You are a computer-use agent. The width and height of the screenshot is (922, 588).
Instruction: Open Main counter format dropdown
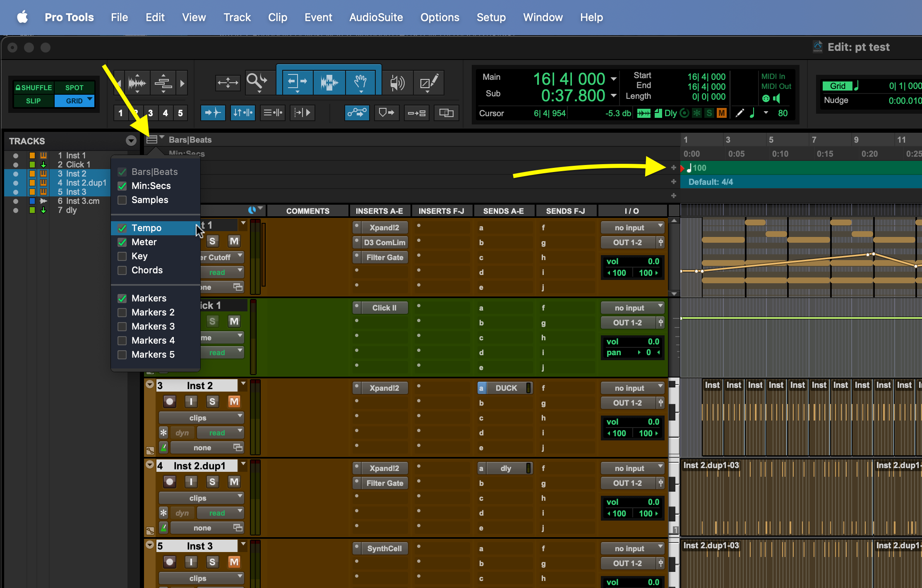click(x=614, y=79)
